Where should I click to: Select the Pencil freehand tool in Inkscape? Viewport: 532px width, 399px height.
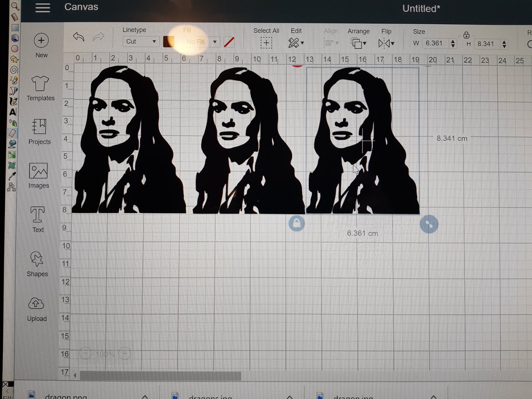14,80
